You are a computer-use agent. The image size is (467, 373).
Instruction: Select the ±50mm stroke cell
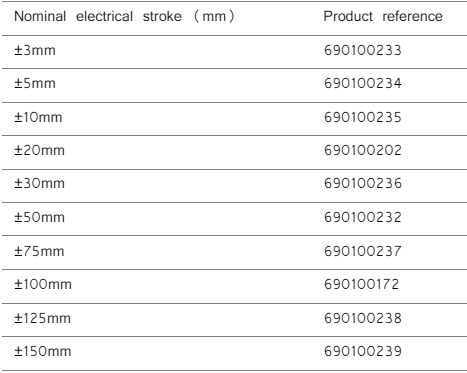(x=39, y=217)
